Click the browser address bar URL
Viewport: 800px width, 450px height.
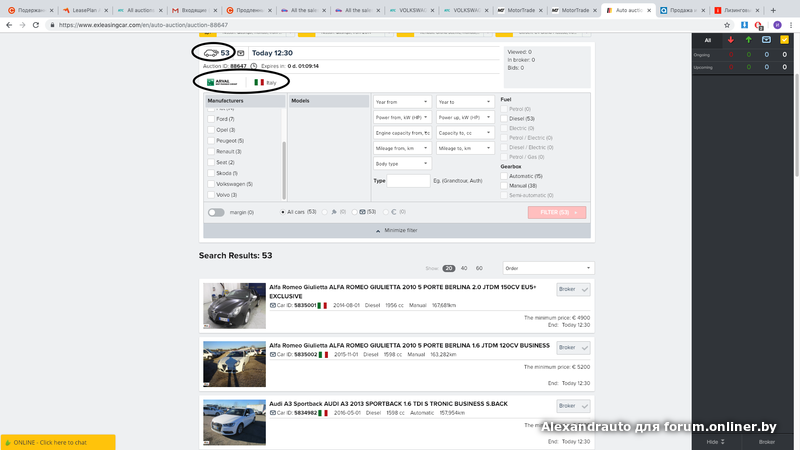point(143,25)
